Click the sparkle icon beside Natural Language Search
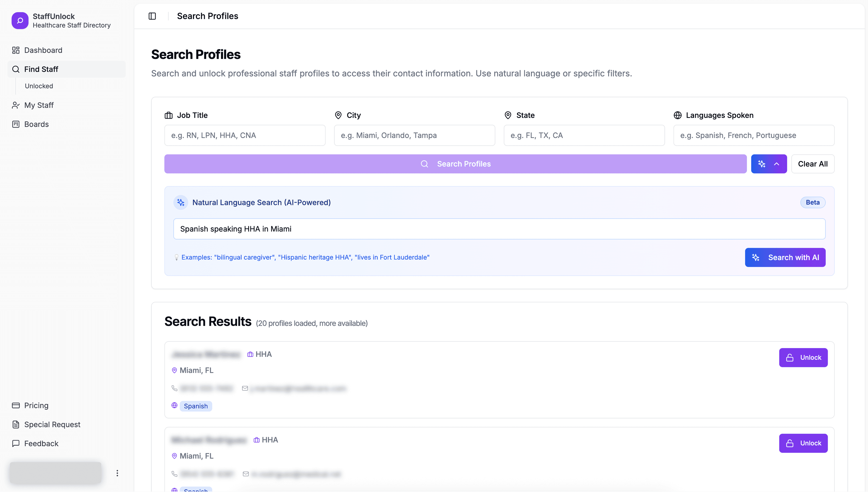Viewport: 868px width, 493px height. [180, 202]
